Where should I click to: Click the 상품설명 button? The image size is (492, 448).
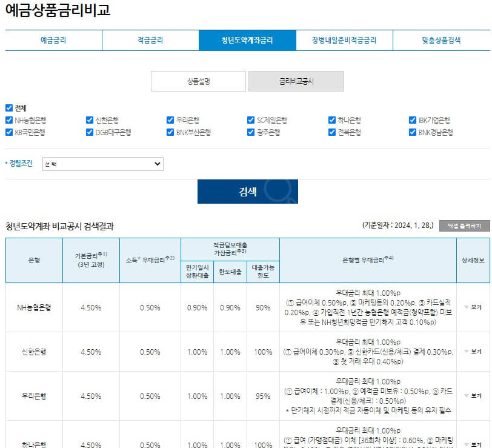coord(199,81)
